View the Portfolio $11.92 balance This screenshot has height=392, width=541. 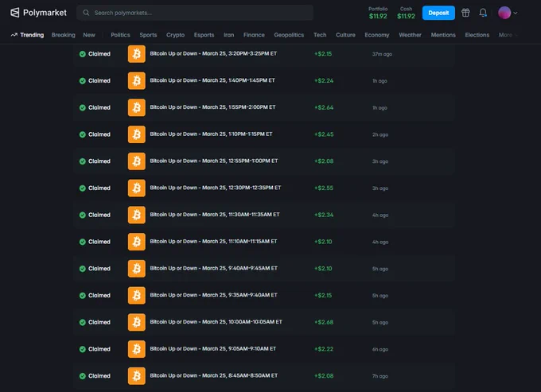click(x=378, y=13)
